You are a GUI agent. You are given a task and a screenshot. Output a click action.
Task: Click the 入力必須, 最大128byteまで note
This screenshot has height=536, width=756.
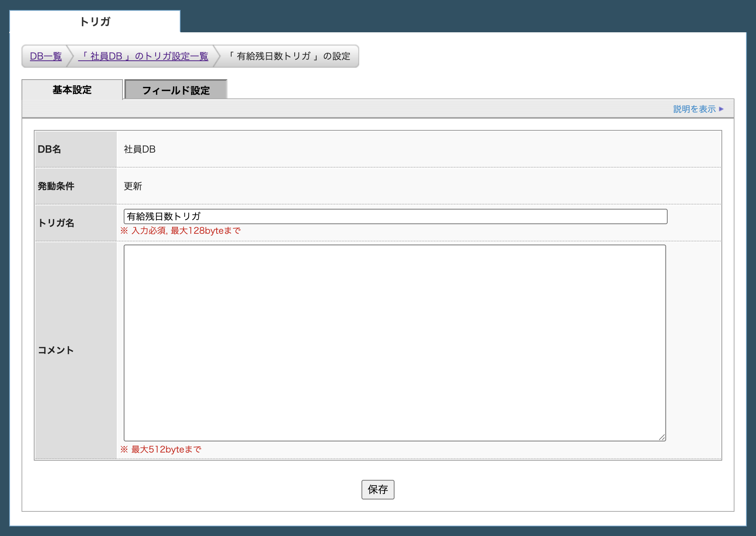(x=181, y=231)
